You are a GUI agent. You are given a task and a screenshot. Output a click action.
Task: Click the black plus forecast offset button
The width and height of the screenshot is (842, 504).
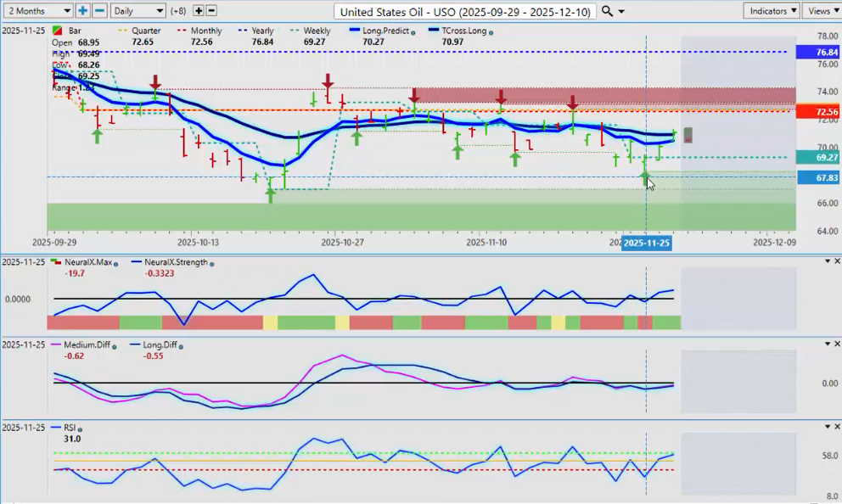tap(199, 11)
